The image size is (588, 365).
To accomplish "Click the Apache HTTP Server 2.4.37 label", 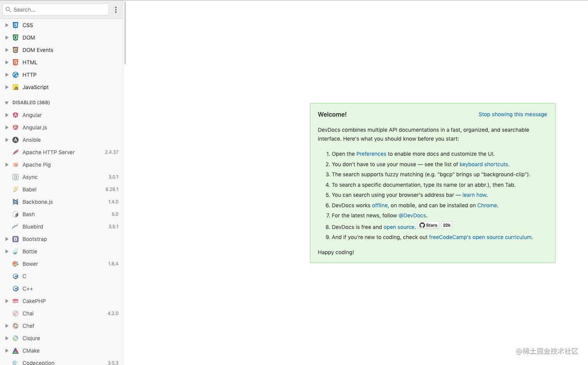I will [x=112, y=152].
